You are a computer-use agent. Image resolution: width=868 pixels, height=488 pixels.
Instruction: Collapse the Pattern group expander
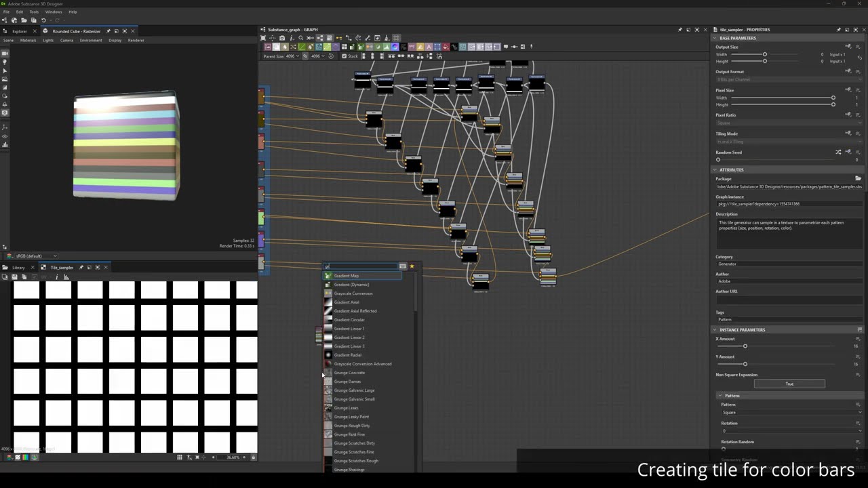point(720,396)
